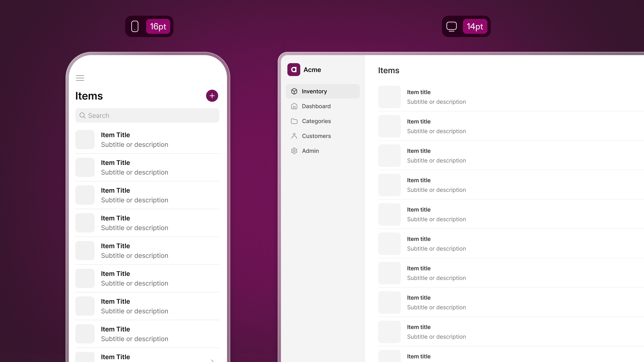The width and height of the screenshot is (644, 362).
Task: Click the Items heading in the desktop window
Action: [x=388, y=70]
